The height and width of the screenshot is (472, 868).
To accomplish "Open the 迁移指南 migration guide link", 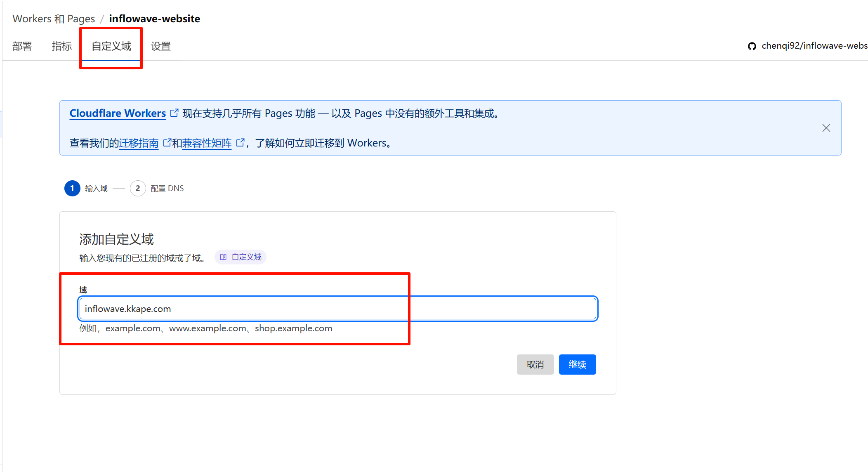I will coord(139,143).
